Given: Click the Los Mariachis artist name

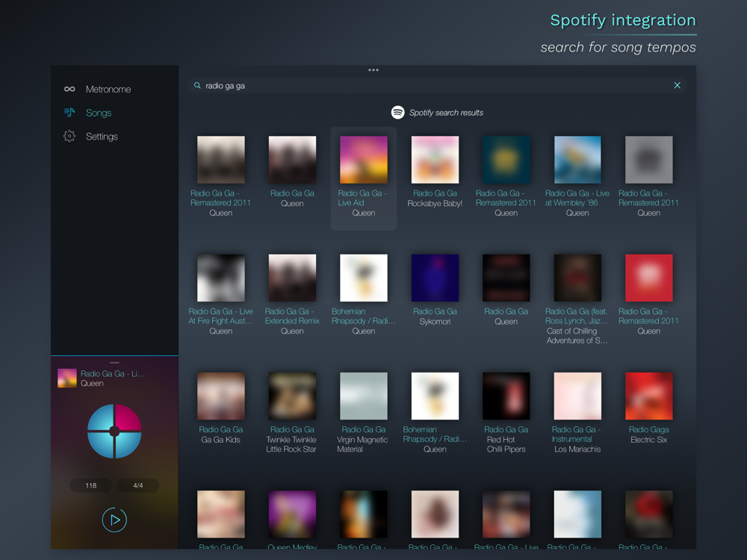Looking at the screenshot, I should click(x=577, y=449).
